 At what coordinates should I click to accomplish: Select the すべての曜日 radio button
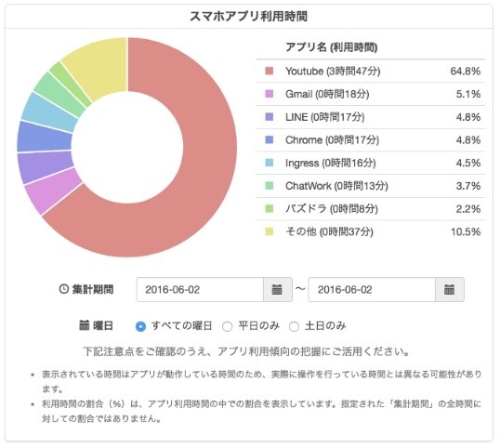pyautogui.click(x=140, y=326)
